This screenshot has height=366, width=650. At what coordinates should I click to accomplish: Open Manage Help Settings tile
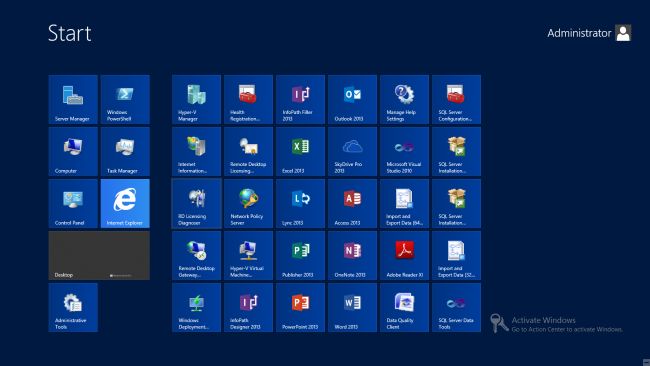[x=405, y=99]
